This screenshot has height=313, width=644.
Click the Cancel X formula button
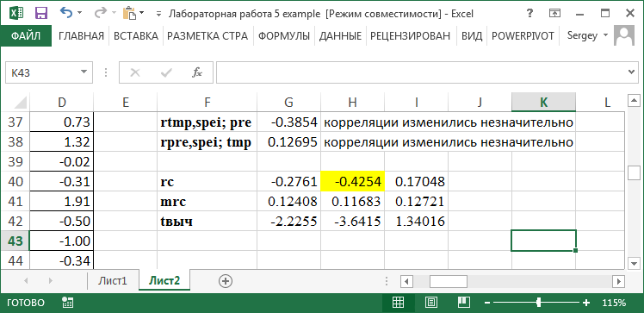tap(134, 72)
